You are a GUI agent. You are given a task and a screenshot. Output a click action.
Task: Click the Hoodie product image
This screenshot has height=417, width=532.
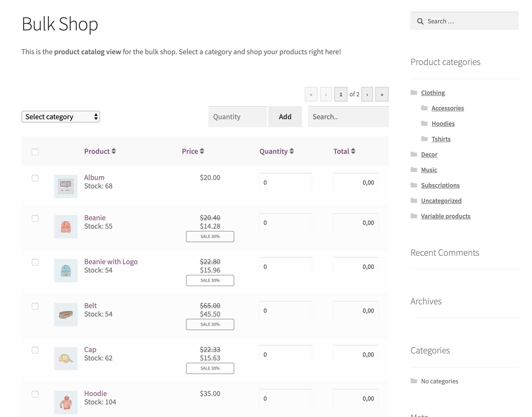point(66,402)
